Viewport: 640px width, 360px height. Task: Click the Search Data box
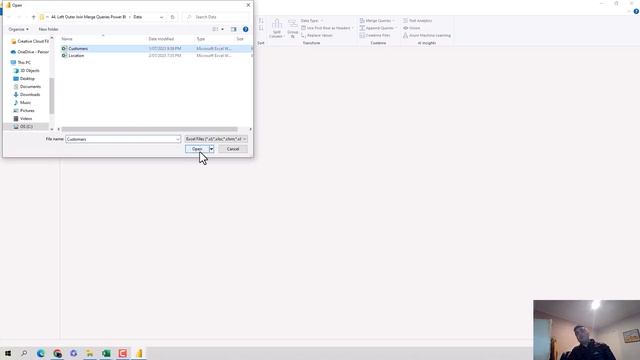click(x=216, y=17)
